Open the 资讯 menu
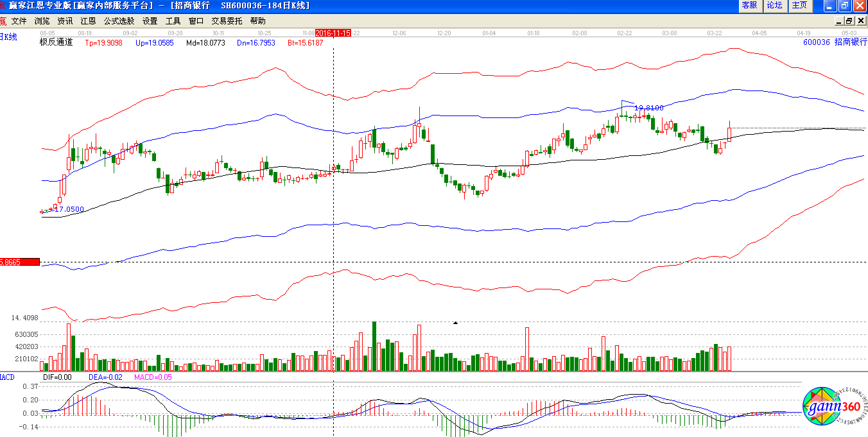Screen dimensions: 868x437 [x=65, y=21]
